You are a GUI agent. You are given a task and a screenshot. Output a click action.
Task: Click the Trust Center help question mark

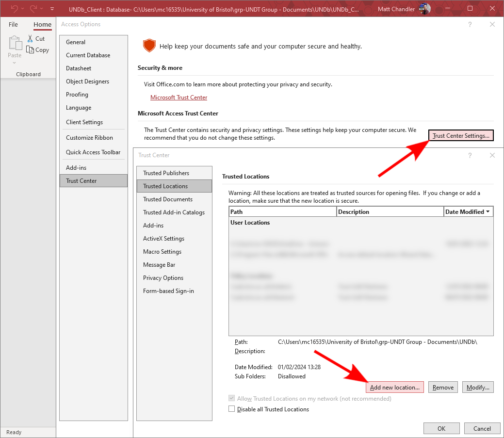[470, 156]
